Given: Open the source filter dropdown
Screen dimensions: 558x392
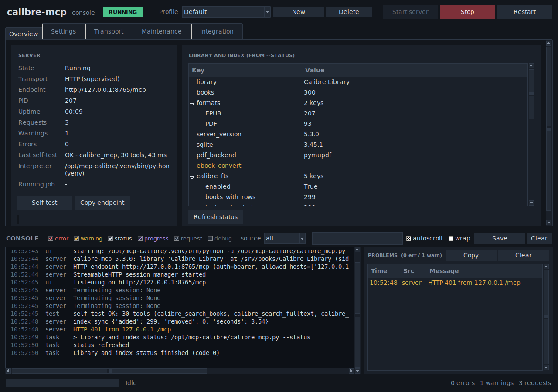Looking at the screenshot, I should tap(285, 238).
